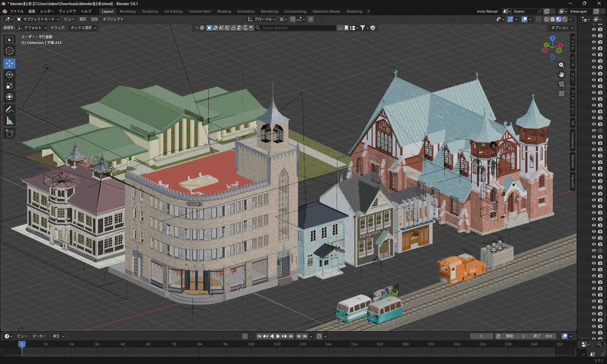Switch to the Modeling workspace tab
The image size is (607, 364).
128,11
